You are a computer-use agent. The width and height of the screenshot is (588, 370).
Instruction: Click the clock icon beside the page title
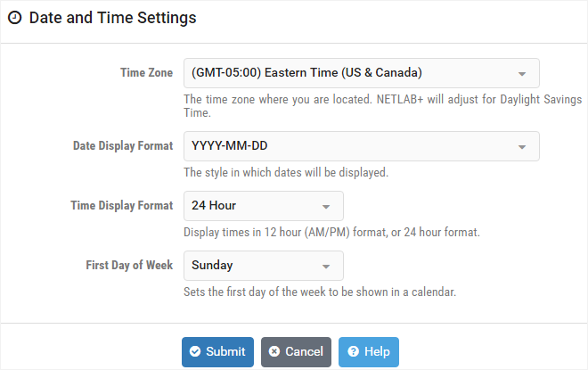(15, 18)
